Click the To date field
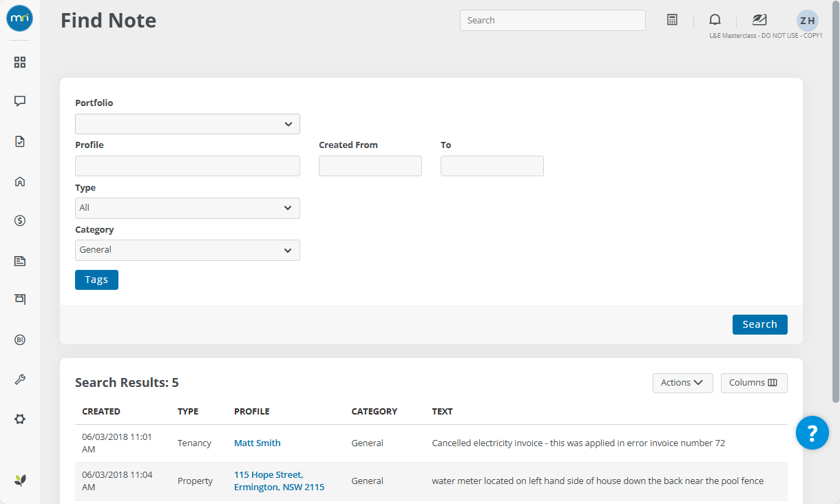The width and height of the screenshot is (840, 504). tap(492, 166)
